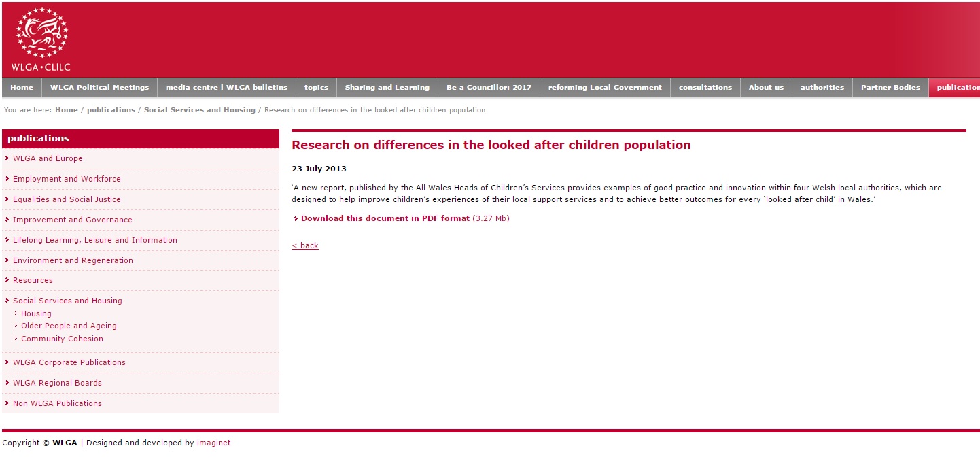Click the chevron next to Older People and Ageing
Screen dimensions: 980x459
[x=16, y=326]
